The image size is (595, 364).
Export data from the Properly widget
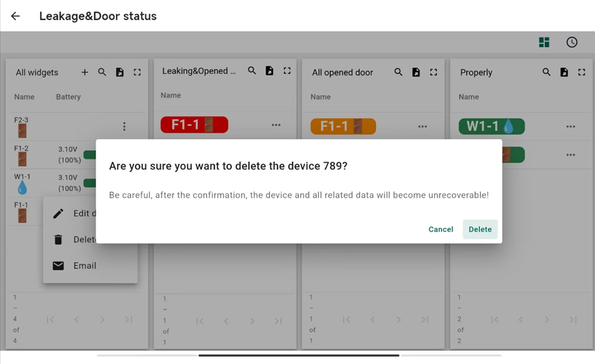coord(564,72)
